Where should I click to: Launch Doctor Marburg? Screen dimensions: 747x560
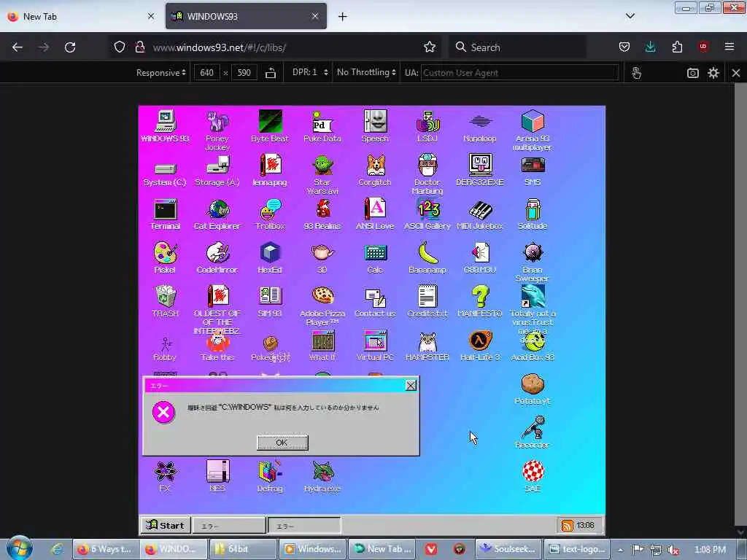click(x=427, y=174)
